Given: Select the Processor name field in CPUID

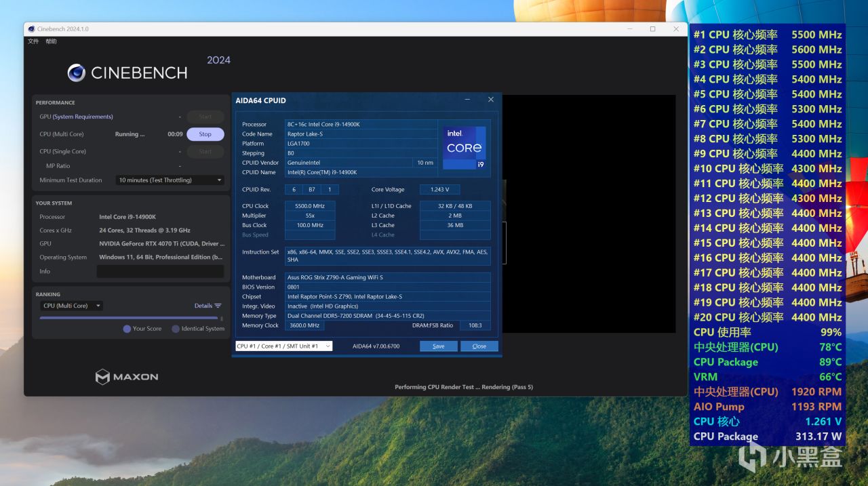Looking at the screenshot, I should click(x=361, y=124).
